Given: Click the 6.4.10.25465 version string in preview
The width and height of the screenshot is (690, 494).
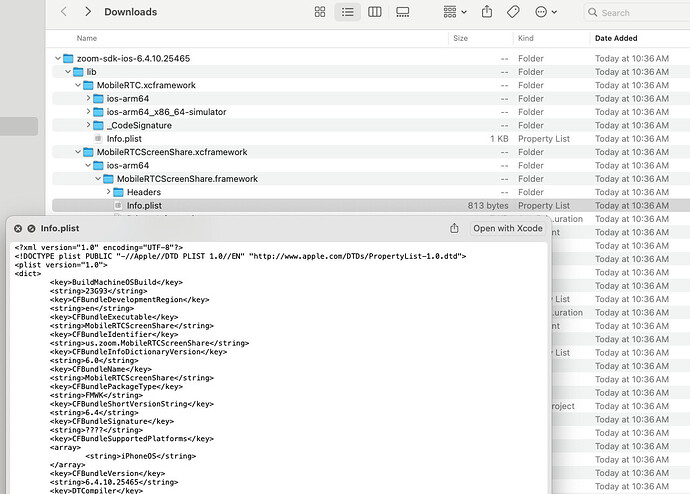Looking at the screenshot, I should pyautogui.click(x=114, y=482).
